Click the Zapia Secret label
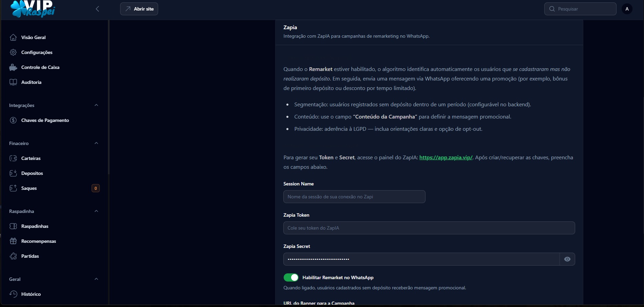The width and height of the screenshot is (644, 307). point(297,246)
